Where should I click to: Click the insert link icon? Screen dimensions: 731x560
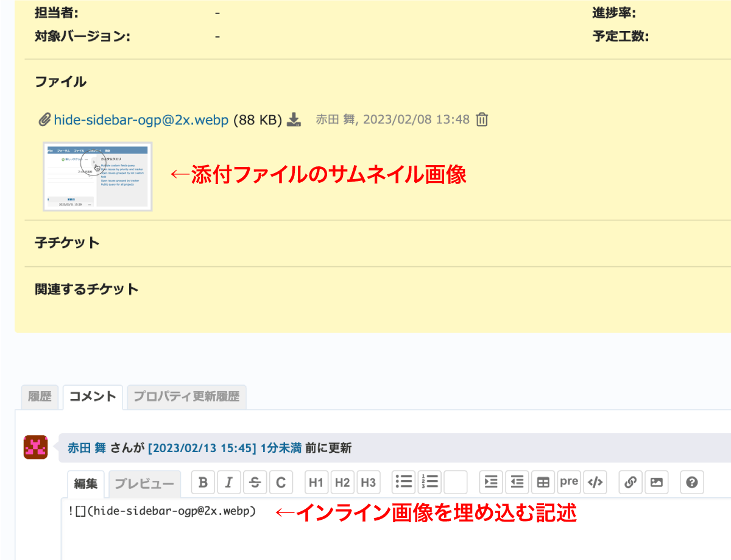(630, 483)
